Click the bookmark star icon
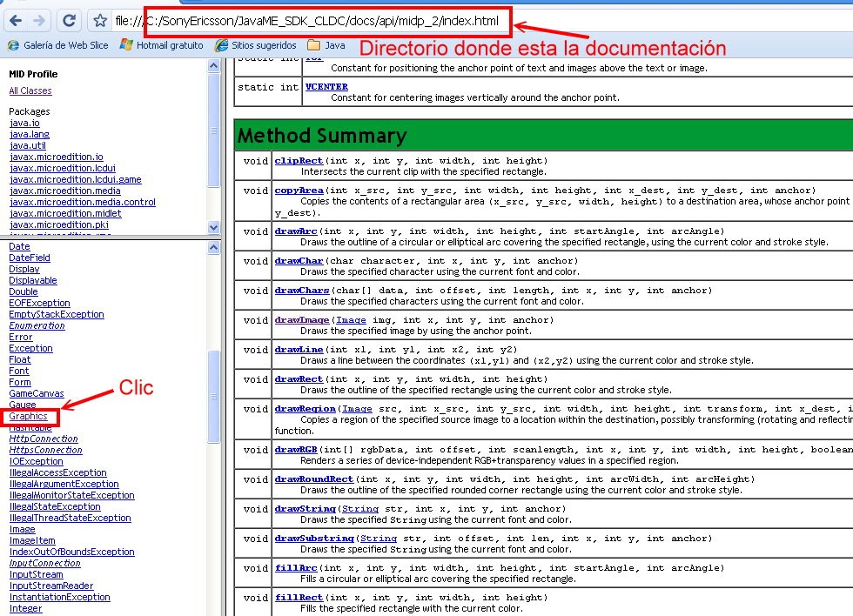 (x=99, y=21)
